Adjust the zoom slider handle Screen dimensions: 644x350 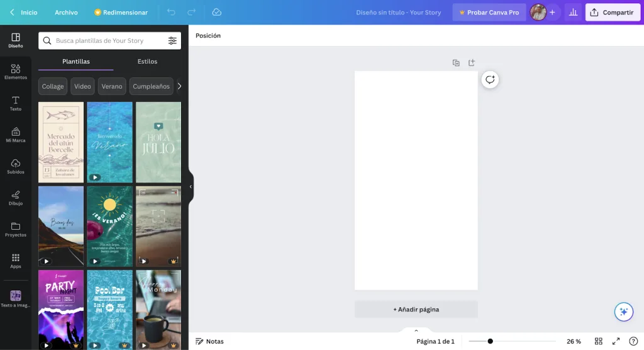[490, 341]
